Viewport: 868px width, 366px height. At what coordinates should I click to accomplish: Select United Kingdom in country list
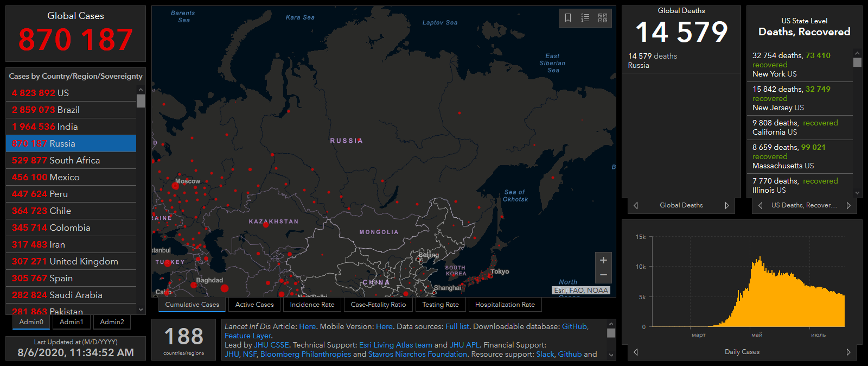coord(71,261)
